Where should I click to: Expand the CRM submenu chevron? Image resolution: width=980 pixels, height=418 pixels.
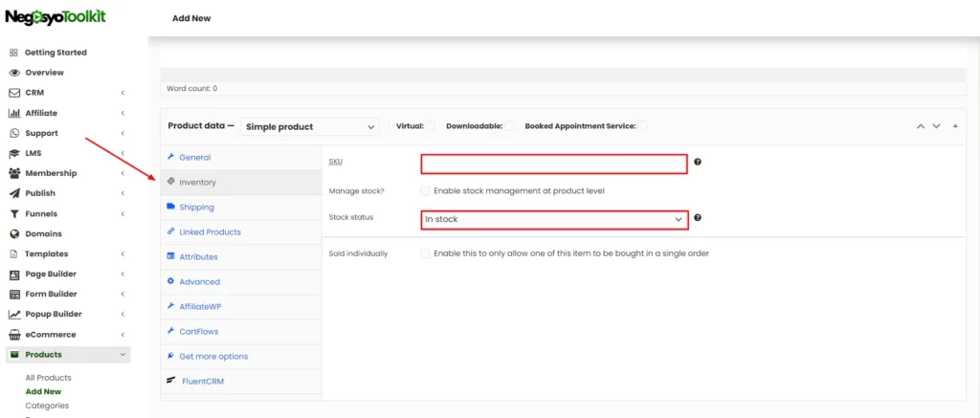[x=123, y=93]
